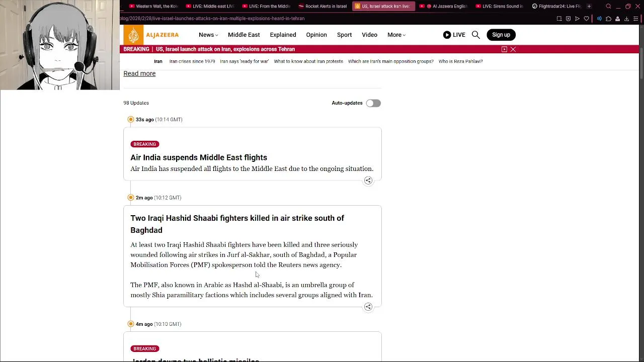Switch to Al Jazeera English tab

(443, 6)
